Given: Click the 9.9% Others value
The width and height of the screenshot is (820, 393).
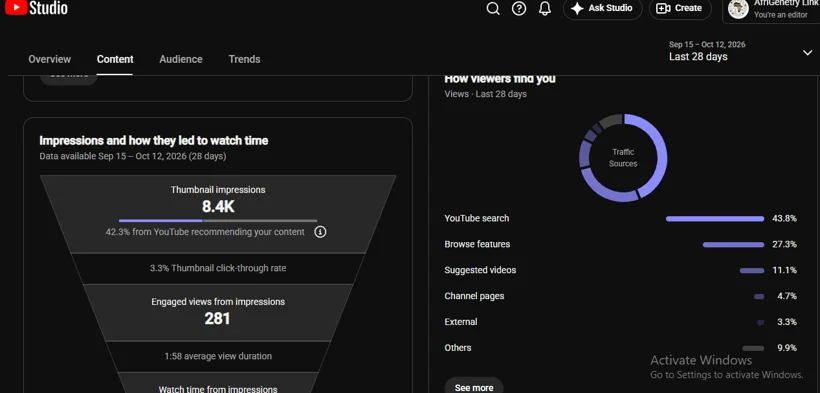Looking at the screenshot, I should click(787, 348).
